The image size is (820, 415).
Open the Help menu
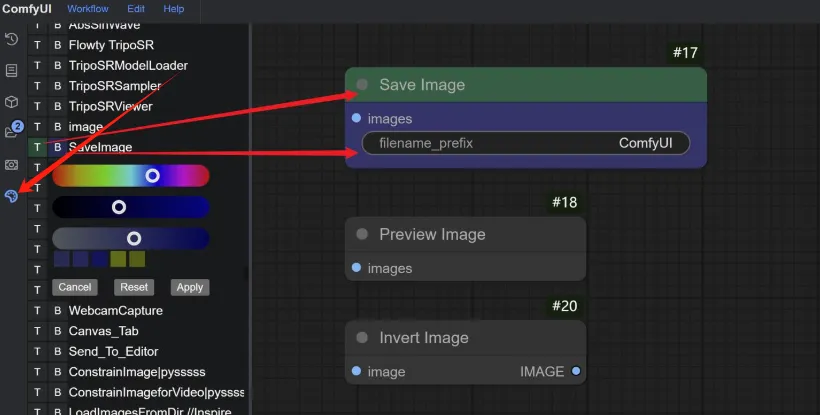[x=174, y=9]
